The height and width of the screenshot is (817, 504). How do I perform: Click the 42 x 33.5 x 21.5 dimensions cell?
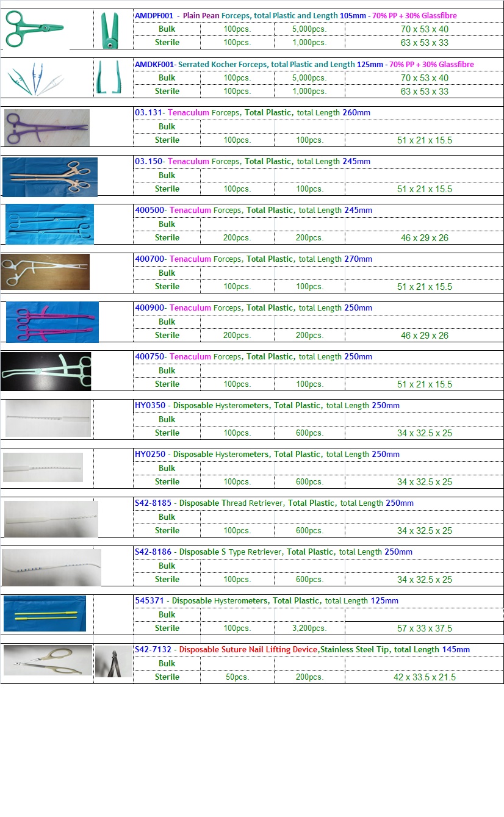[424, 677]
